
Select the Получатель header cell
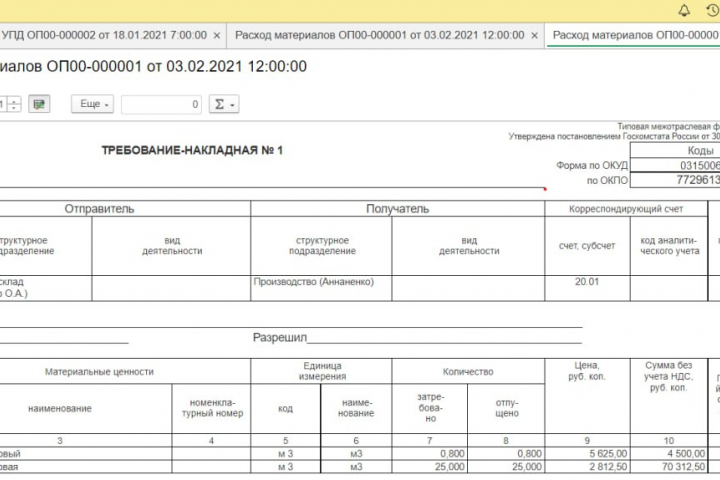click(398, 209)
